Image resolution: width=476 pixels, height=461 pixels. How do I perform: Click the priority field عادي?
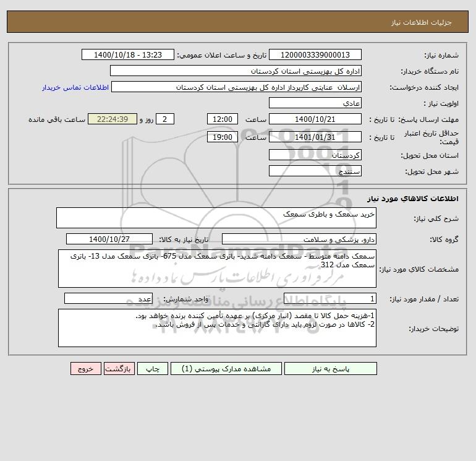[x=315, y=103]
